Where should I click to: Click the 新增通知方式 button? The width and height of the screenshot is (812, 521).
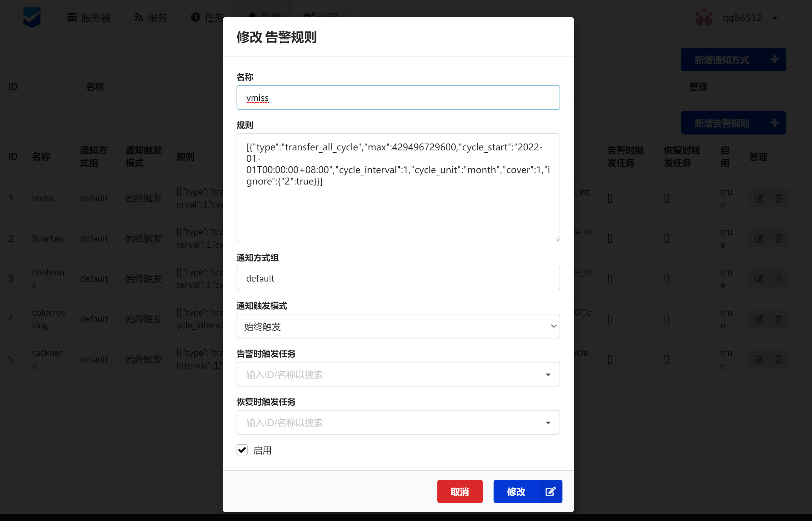pyautogui.click(x=733, y=59)
